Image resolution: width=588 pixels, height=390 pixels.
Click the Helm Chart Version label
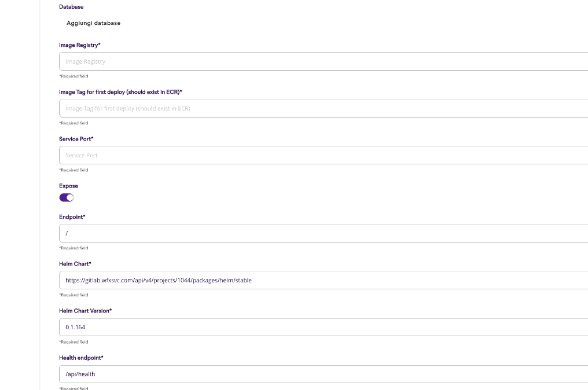85,311
